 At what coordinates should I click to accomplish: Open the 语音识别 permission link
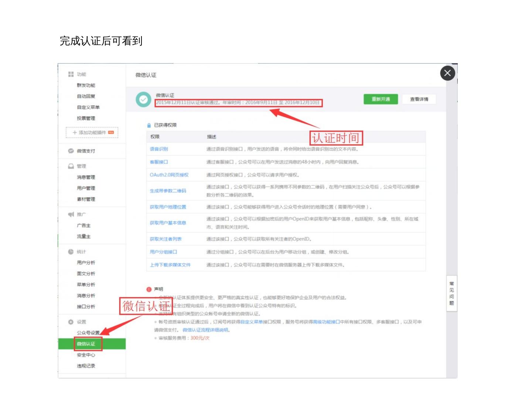tap(159, 149)
